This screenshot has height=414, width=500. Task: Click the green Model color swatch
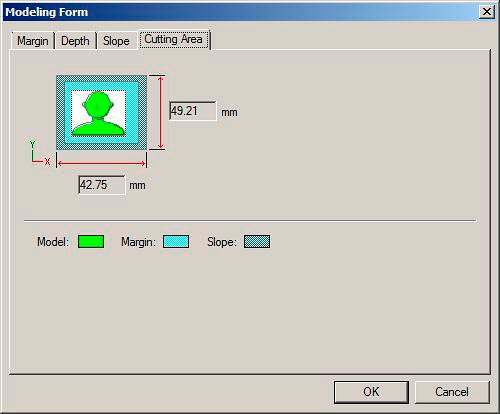[x=91, y=242]
